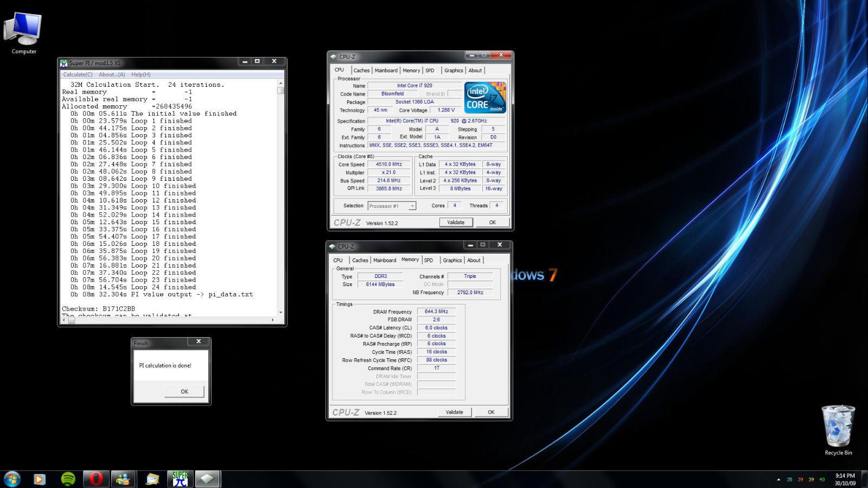Click Validate in memory CPU-Z window

(455, 412)
